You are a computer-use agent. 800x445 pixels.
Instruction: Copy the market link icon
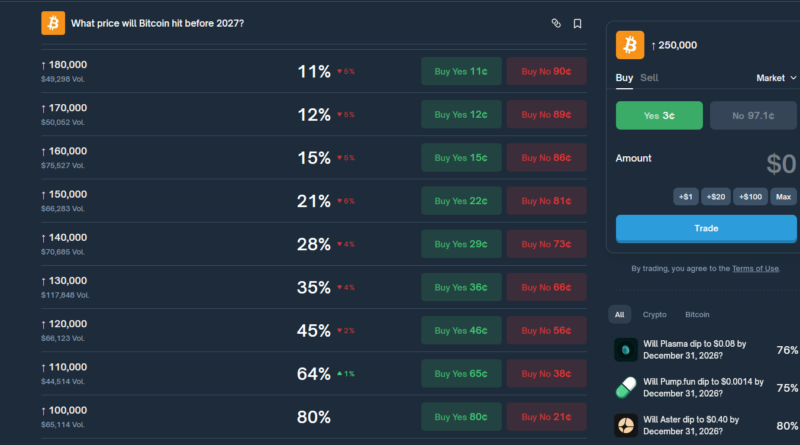556,23
